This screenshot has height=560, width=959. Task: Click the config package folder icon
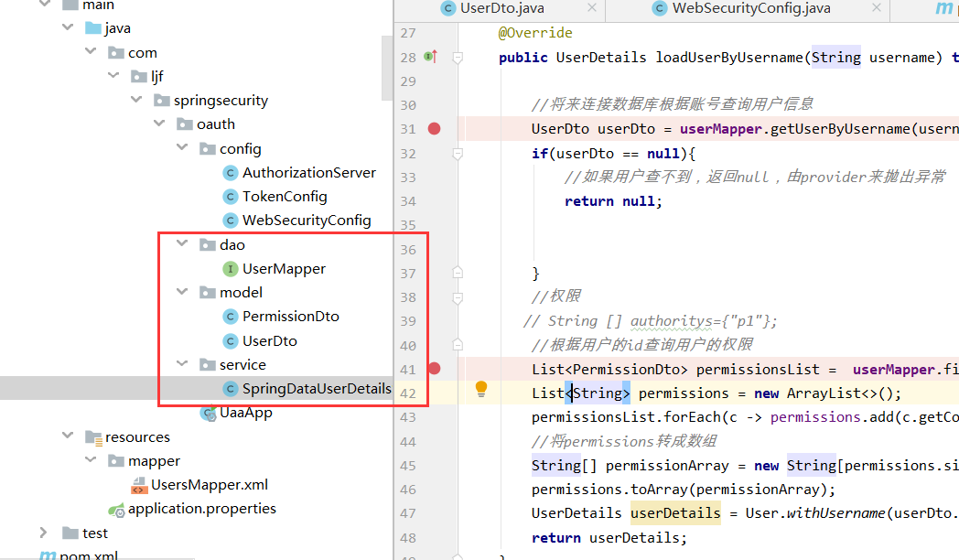tap(208, 149)
